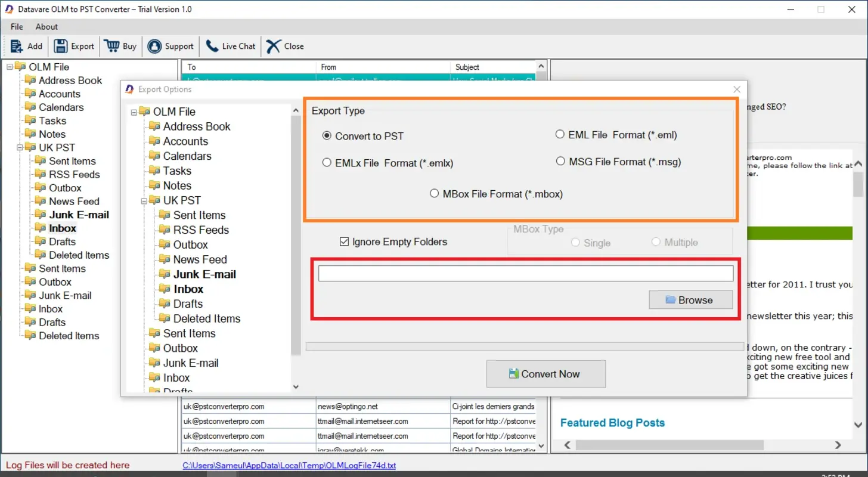Click the Datavare logo icon on Export Options
Image resolution: width=868 pixels, height=477 pixels.
point(128,89)
